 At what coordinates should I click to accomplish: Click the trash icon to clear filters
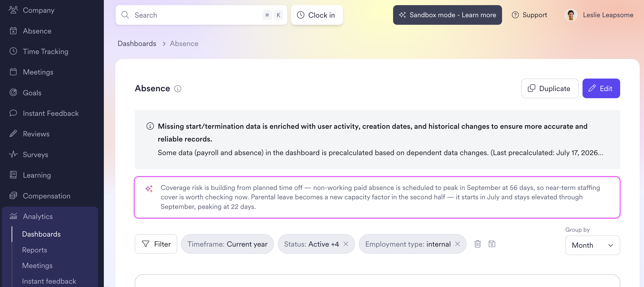tap(478, 244)
